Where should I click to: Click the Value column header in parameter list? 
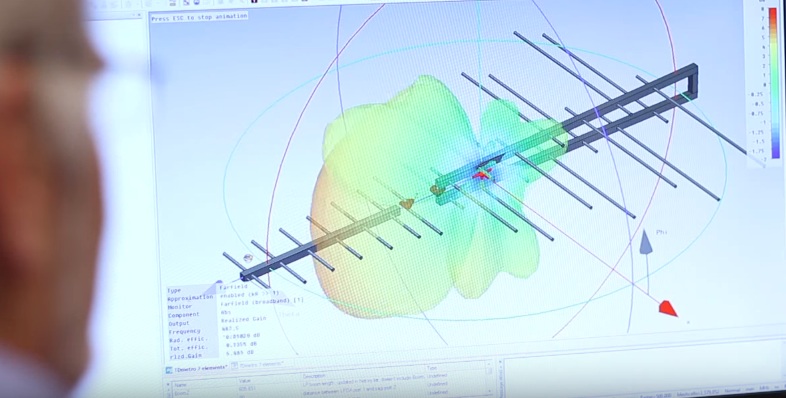(245, 381)
